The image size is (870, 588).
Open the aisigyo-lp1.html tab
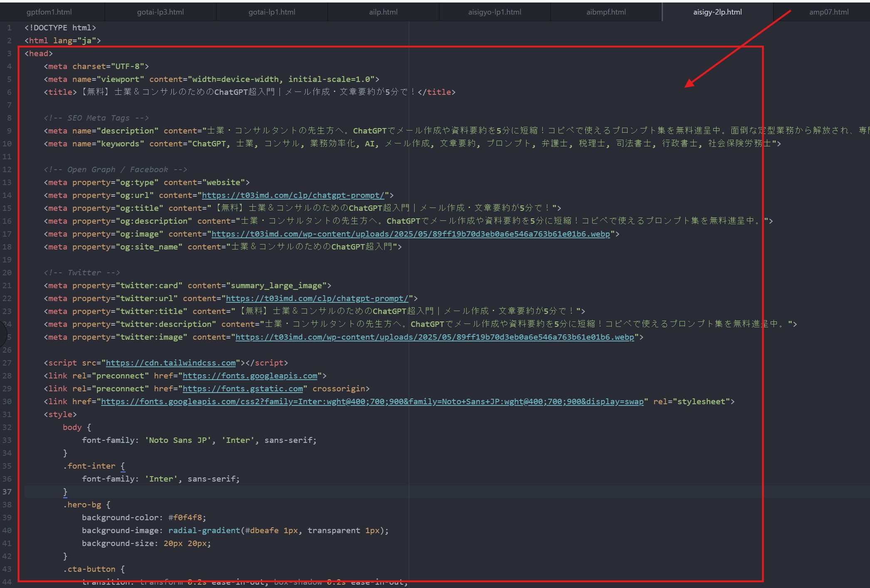coord(495,12)
